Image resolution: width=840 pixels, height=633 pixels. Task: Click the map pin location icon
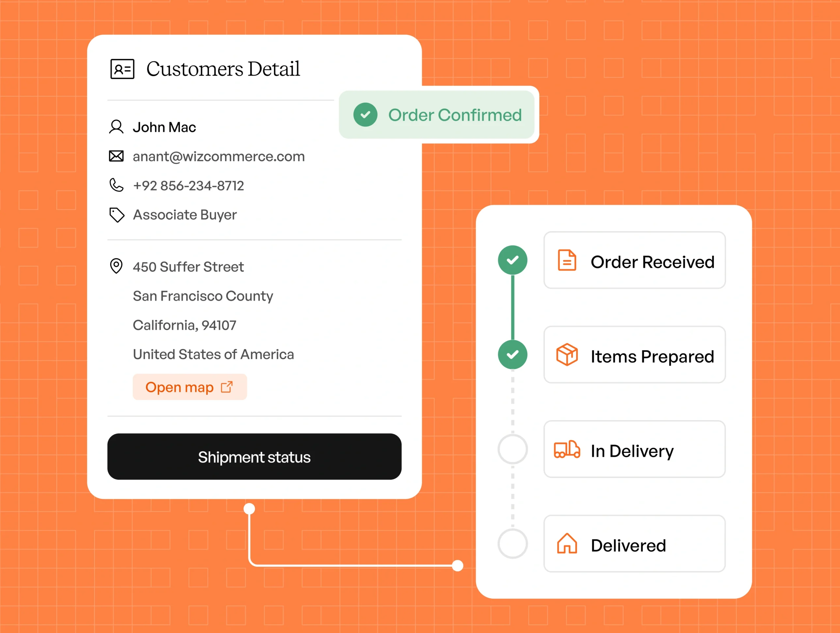tap(116, 266)
